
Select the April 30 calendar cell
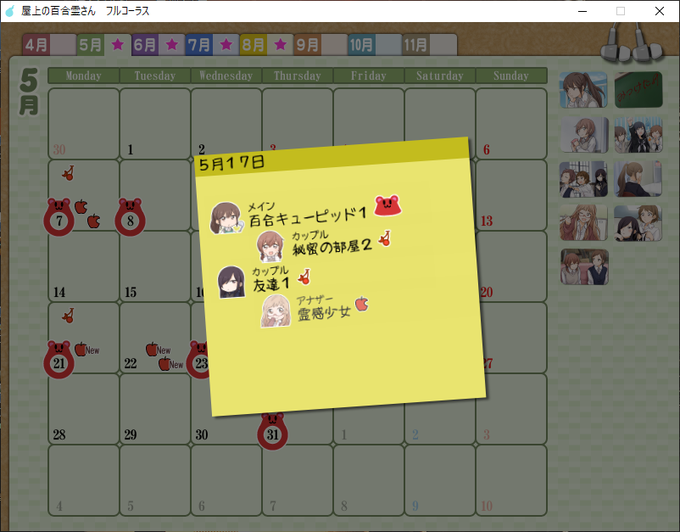click(84, 124)
